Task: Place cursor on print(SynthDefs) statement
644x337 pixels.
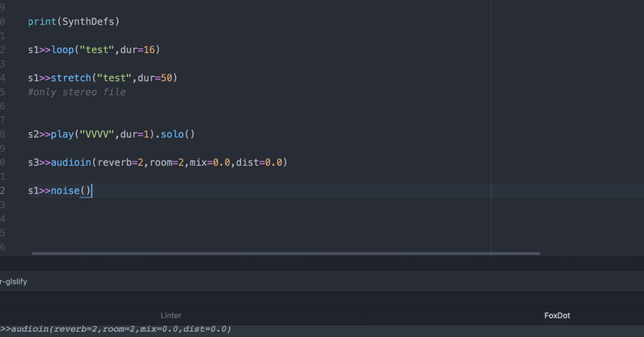Action: 73,21
